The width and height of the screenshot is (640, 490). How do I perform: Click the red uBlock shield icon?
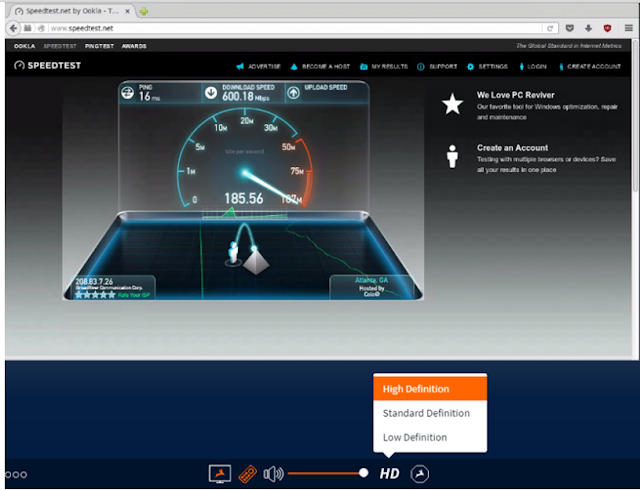(x=607, y=28)
